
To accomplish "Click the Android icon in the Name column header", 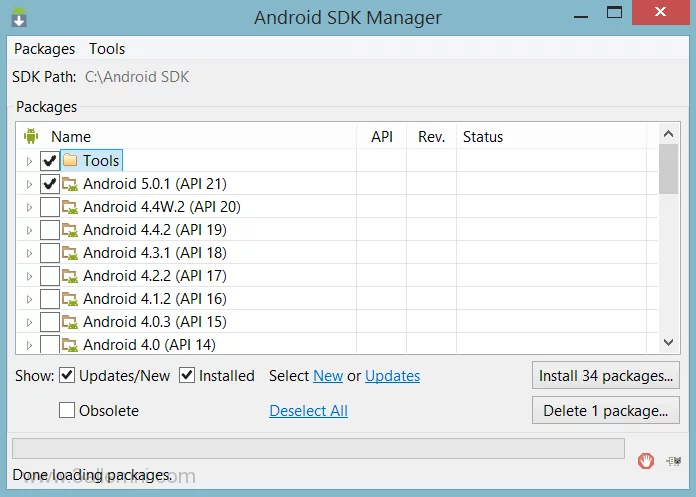I will pos(30,136).
